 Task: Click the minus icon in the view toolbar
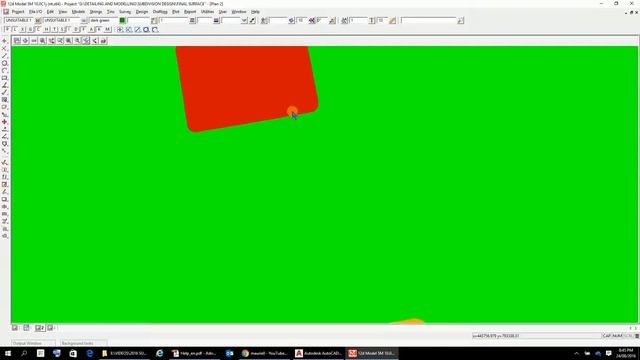coord(34,40)
